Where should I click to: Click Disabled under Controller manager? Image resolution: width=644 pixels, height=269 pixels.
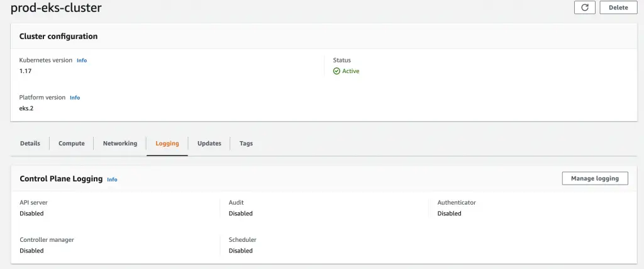click(31, 251)
